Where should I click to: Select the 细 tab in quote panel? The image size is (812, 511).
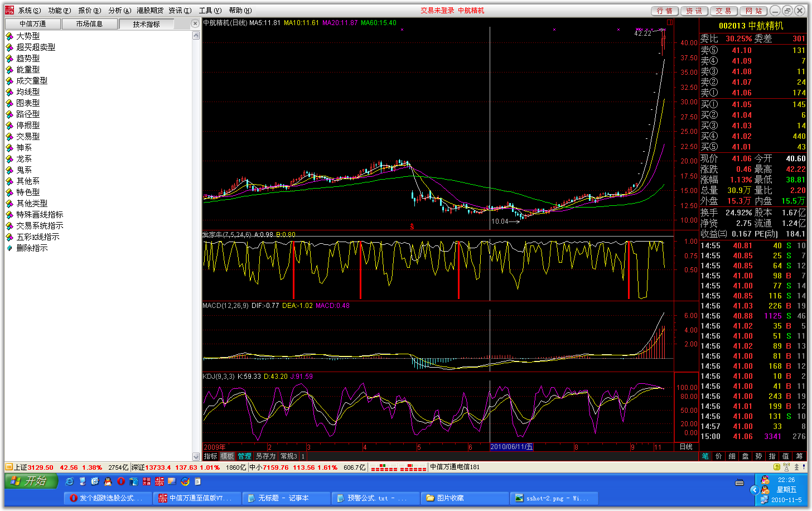click(732, 456)
